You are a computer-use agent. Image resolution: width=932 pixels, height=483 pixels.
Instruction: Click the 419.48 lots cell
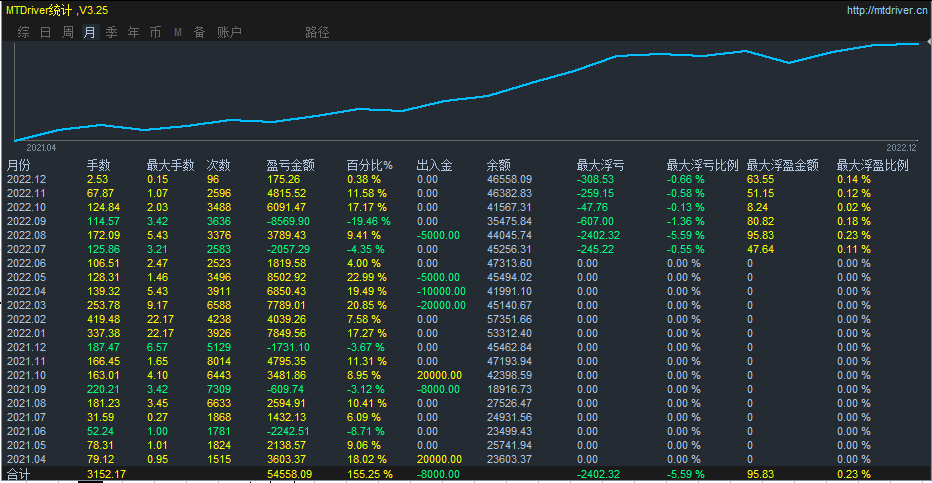pos(103,319)
